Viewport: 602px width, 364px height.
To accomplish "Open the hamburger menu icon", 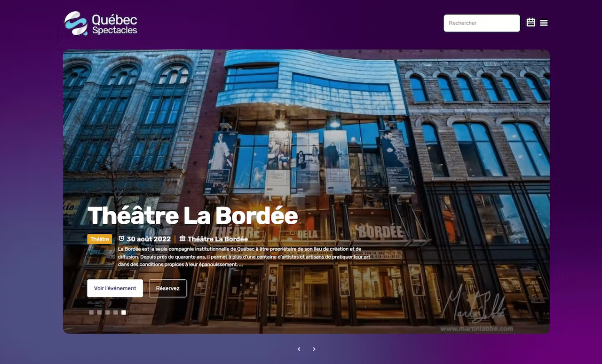I will tap(544, 23).
